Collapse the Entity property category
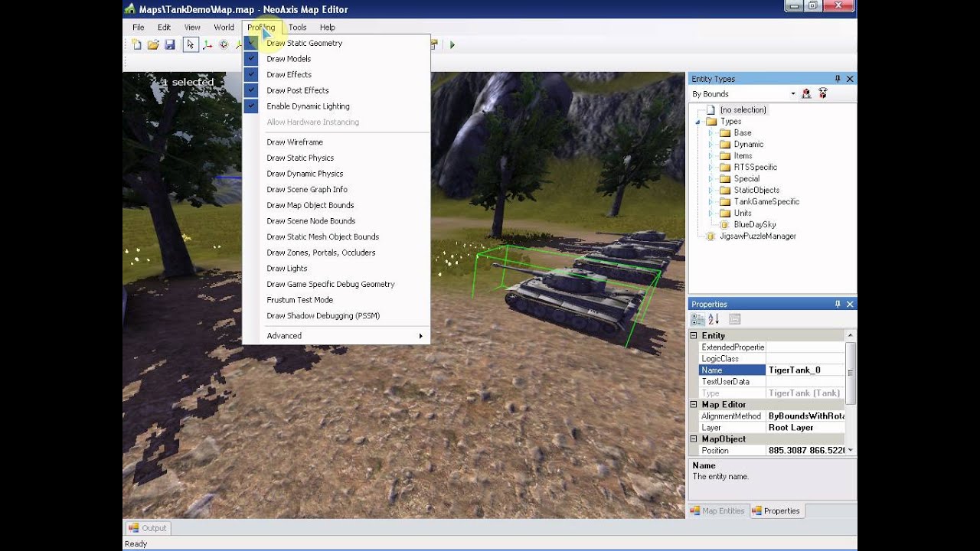This screenshot has height=551, width=980. [x=694, y=335]
